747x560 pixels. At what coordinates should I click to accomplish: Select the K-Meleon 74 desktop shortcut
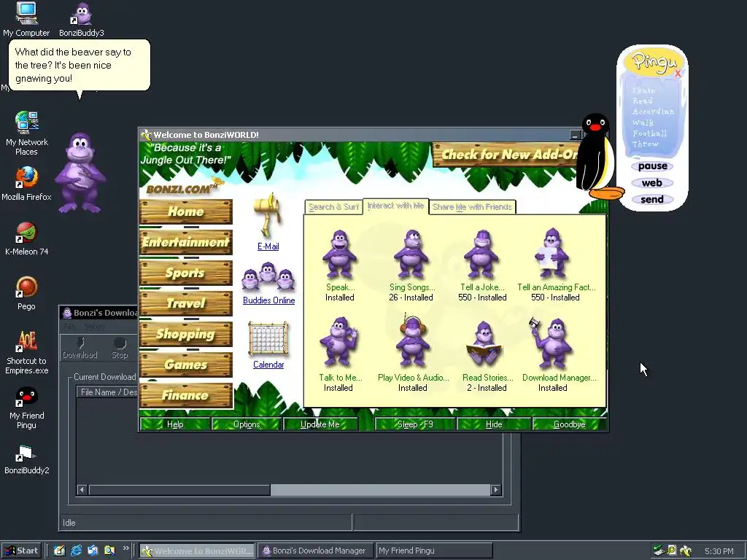(x=27, y=239)
